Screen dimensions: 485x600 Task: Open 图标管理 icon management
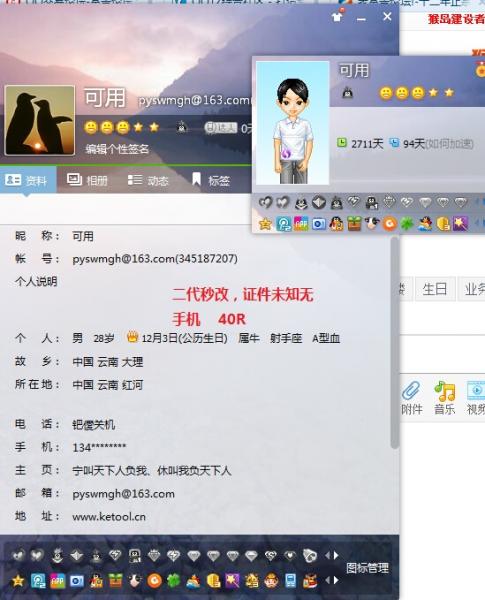367,568
